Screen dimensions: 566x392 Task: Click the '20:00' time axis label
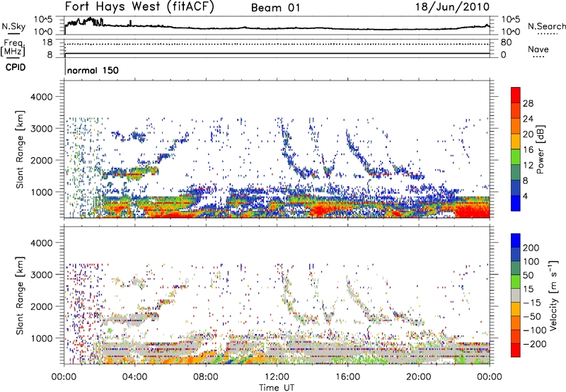[419, 377]
